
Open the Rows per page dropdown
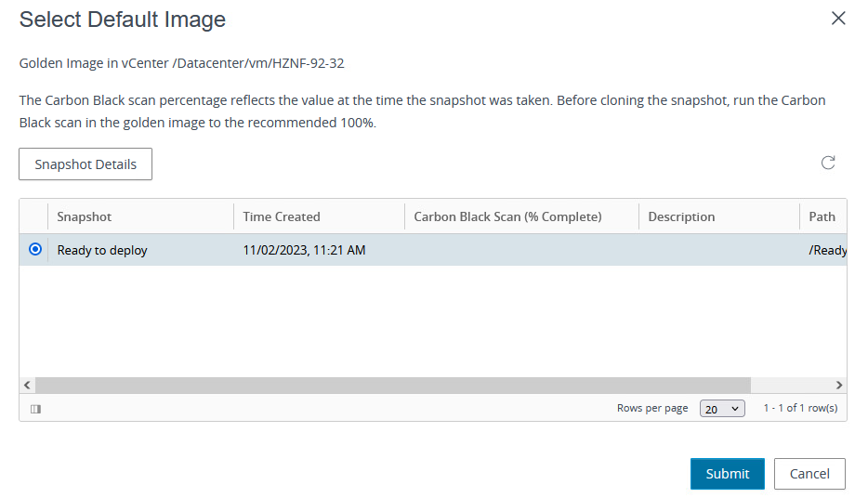click(722, 409)
